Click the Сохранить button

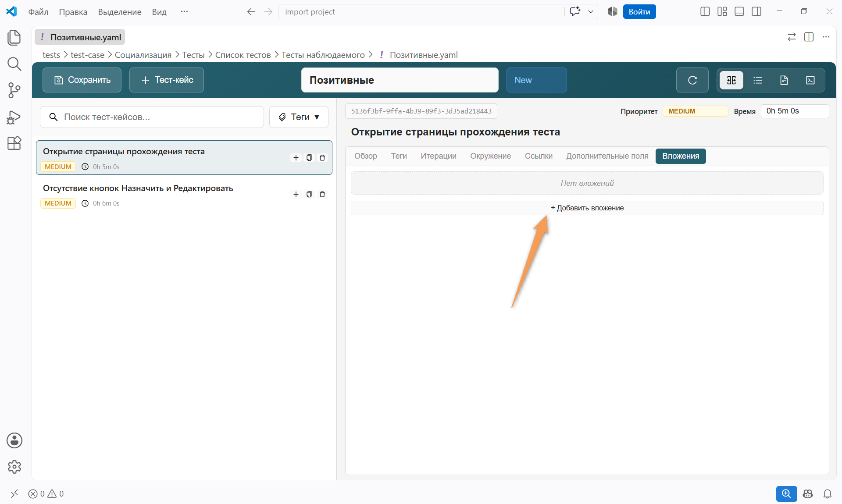(x=82, y=80)
